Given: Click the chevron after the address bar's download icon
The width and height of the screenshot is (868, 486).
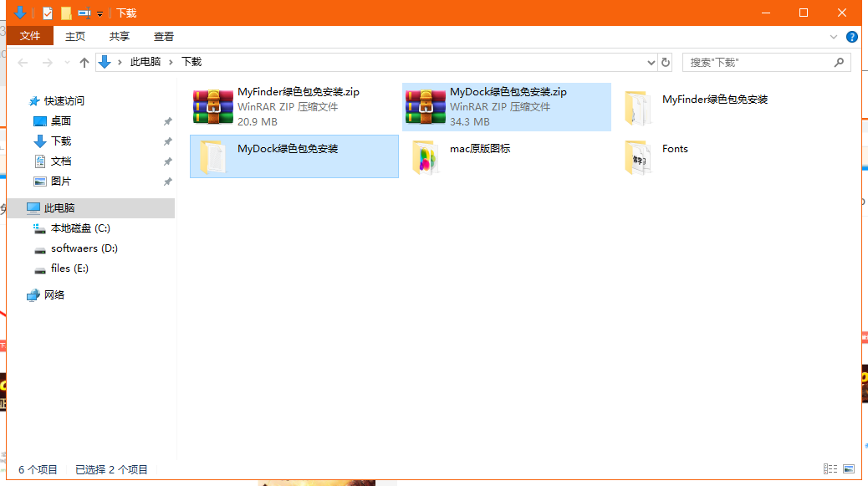Looking at the screenshot, I should coord(120,62).
